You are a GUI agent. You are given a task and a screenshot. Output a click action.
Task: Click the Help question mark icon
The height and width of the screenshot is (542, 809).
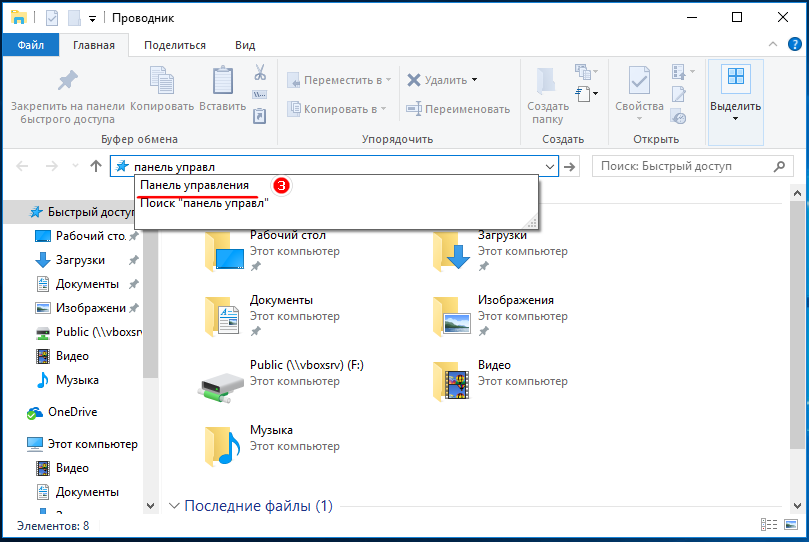point(795,44)
